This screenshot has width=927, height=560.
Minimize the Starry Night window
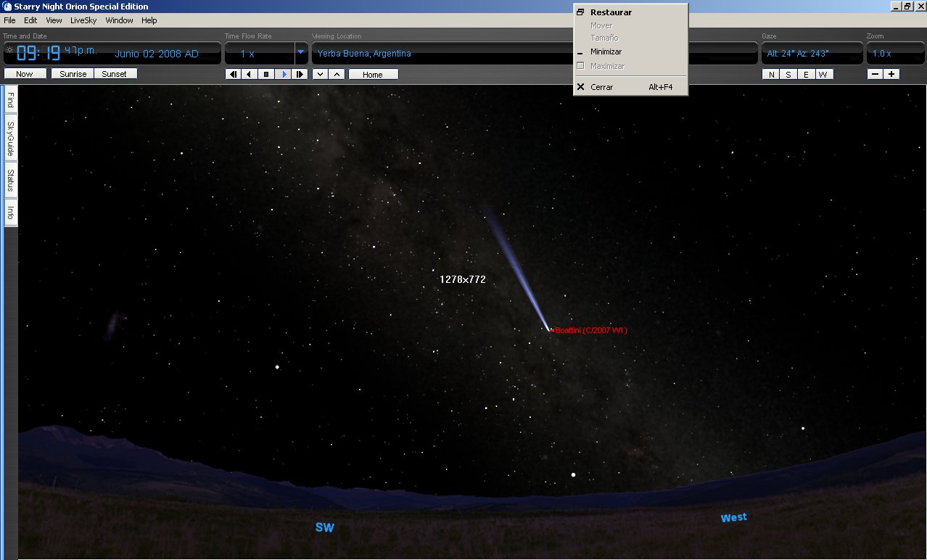895,6
